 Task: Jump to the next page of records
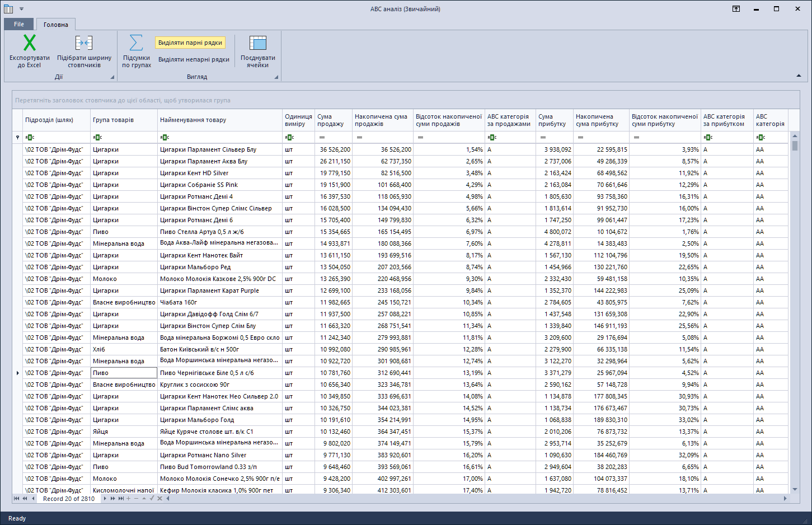point(112,498)
